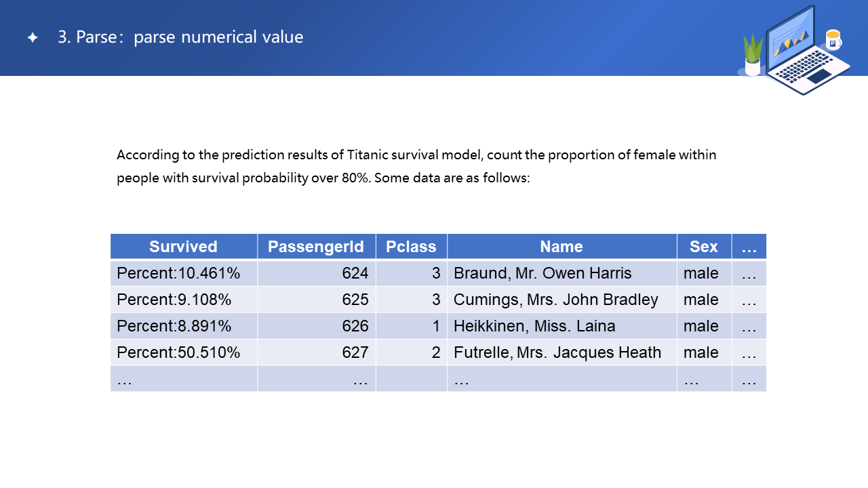Click the "male" cell in Cumings row
This screenshot has height=488, width=868.
pos(701,300)
